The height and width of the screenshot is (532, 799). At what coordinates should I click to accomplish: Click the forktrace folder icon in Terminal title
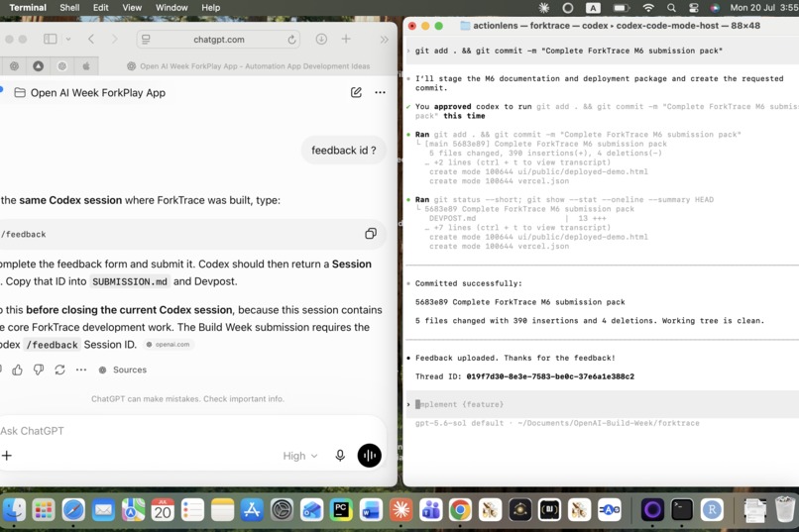[465, 26]
